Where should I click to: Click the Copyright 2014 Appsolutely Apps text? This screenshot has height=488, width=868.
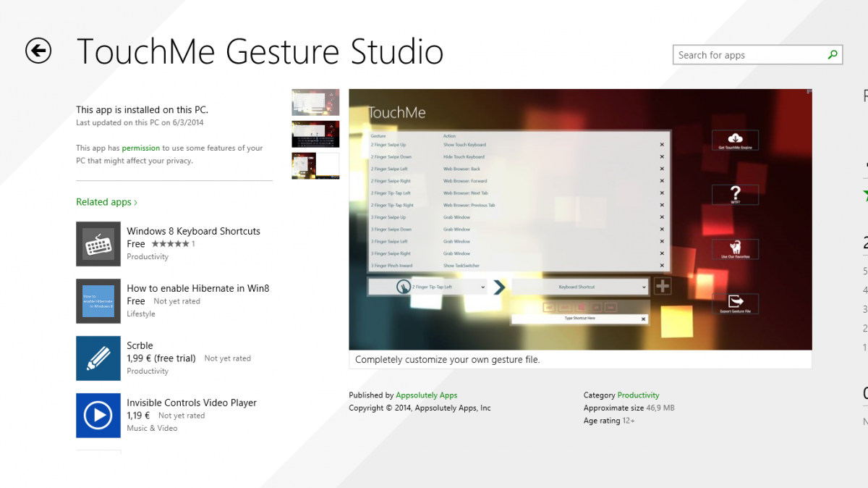point(420,408)
